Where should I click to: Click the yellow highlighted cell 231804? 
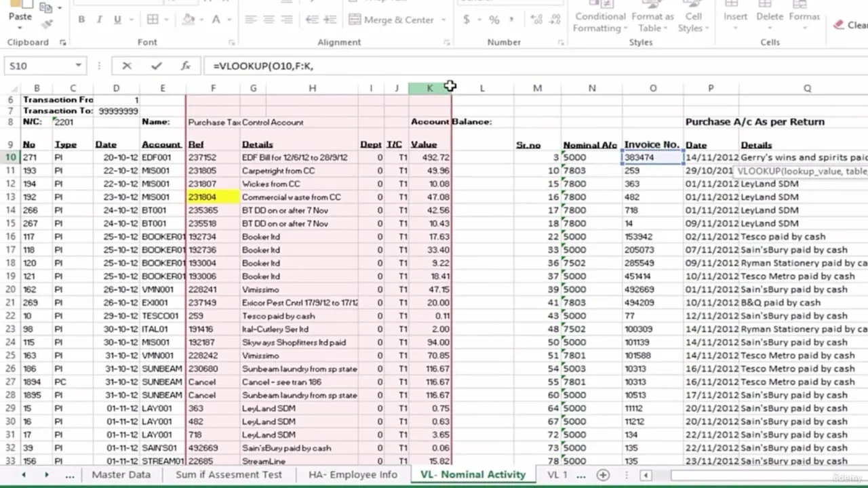click(x=213, y=197)
